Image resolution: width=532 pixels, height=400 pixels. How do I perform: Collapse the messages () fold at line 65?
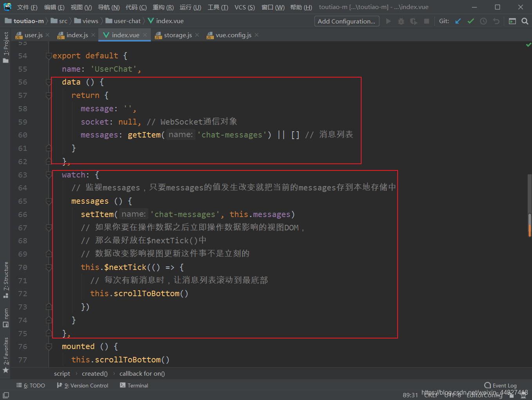[x=49, y=201]
